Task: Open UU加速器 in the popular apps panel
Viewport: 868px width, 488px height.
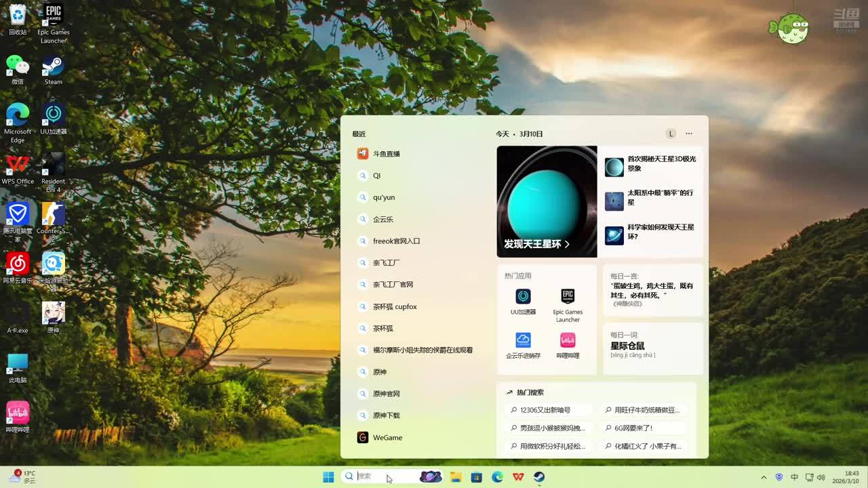Action: (x=523, y=302)
